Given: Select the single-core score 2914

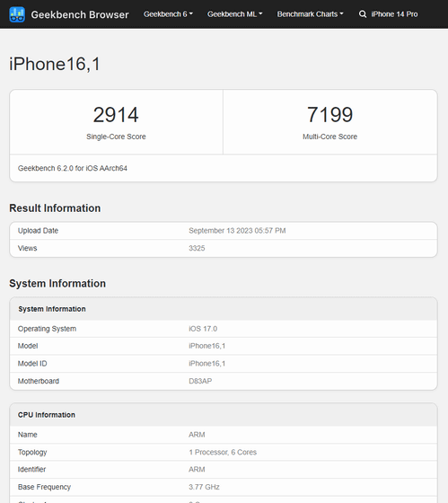Looking at the screenshot, I should [116, 115].
